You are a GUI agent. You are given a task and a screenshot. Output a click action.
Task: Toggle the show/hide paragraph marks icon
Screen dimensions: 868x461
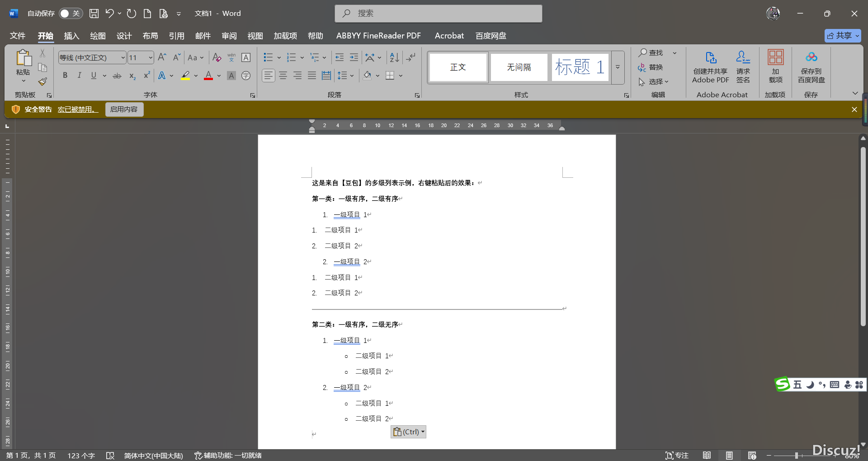[410, 57]
